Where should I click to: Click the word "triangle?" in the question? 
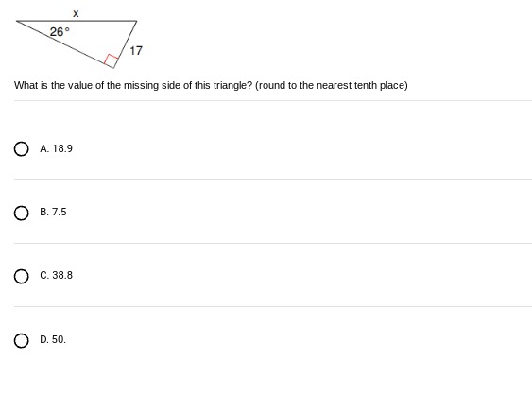point(232,85)
